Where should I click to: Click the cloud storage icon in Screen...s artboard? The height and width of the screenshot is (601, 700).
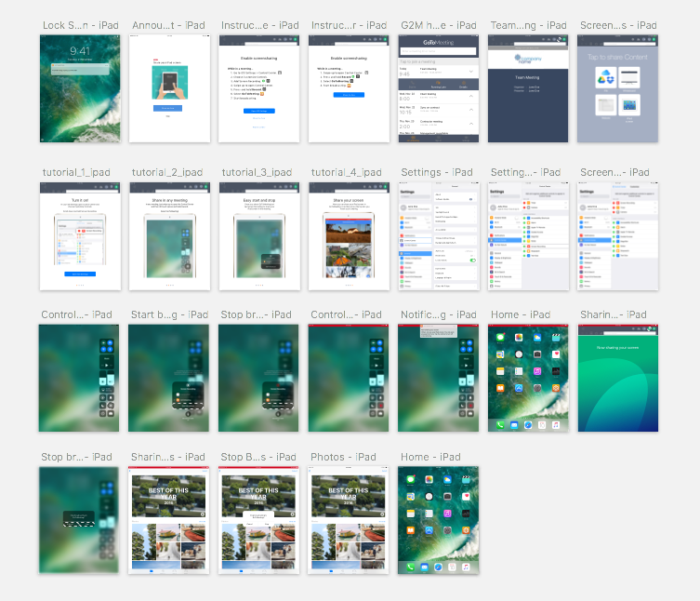point(606,77)
